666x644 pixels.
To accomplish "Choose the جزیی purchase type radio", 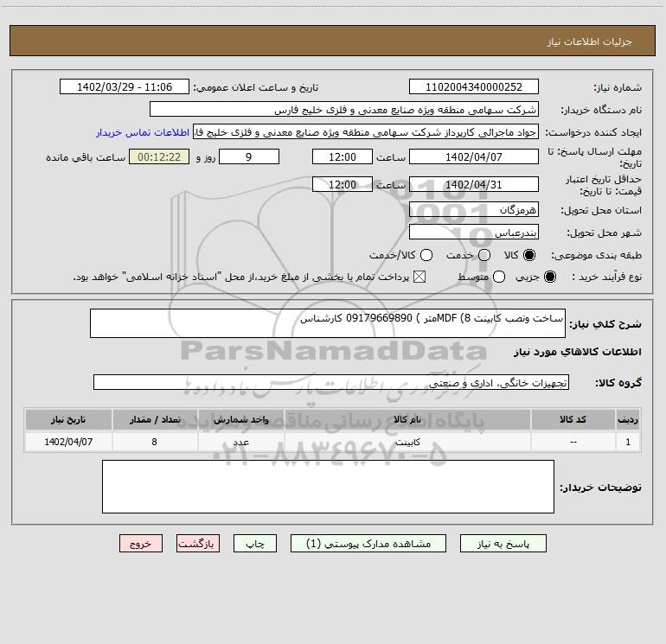I will click(549, 277).
